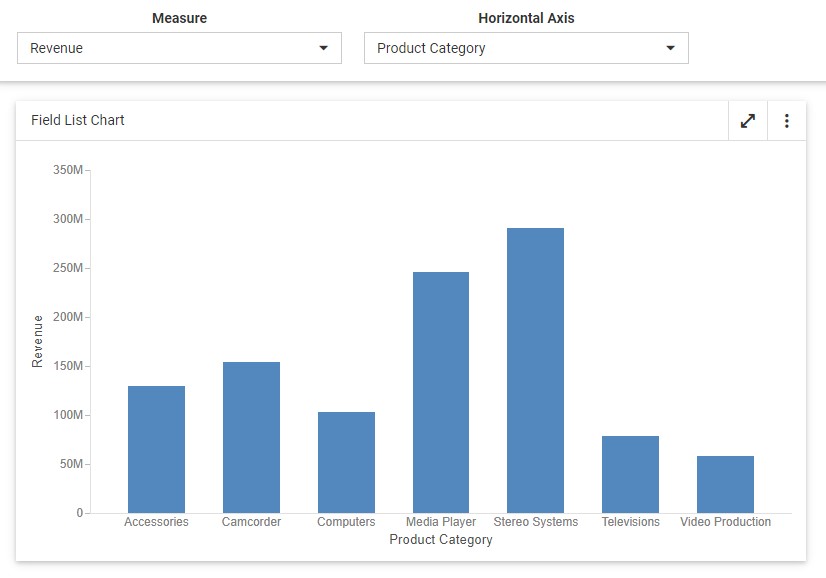
Task: Click the Video Production bar
Action: (725, 484)
